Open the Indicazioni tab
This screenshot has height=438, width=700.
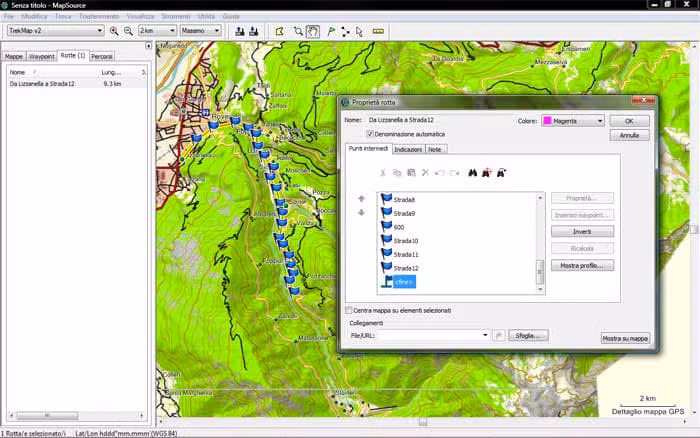click(x=408, y=150)
